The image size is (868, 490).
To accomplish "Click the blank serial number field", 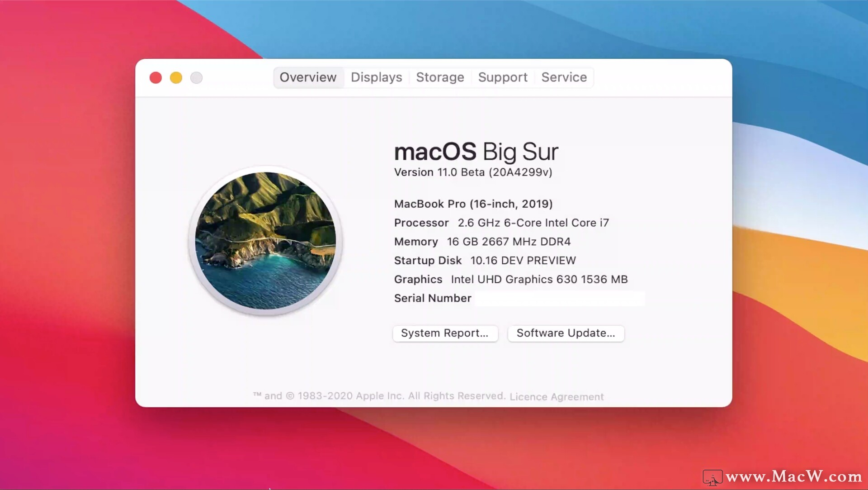I will tap(560, 299).
